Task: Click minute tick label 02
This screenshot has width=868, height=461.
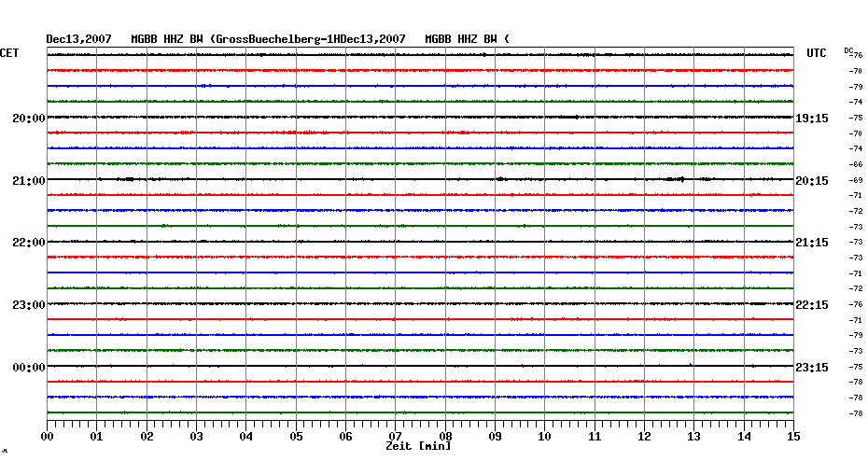Action: (147, 437)
